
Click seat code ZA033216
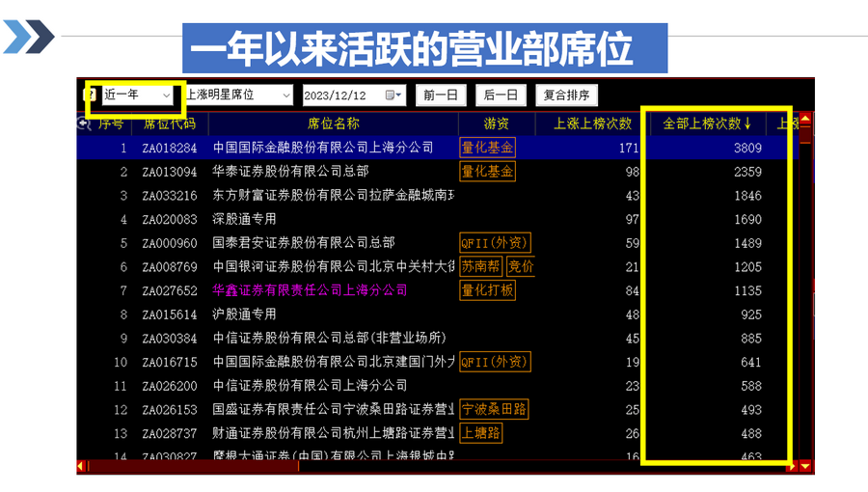tap(170, 196)
